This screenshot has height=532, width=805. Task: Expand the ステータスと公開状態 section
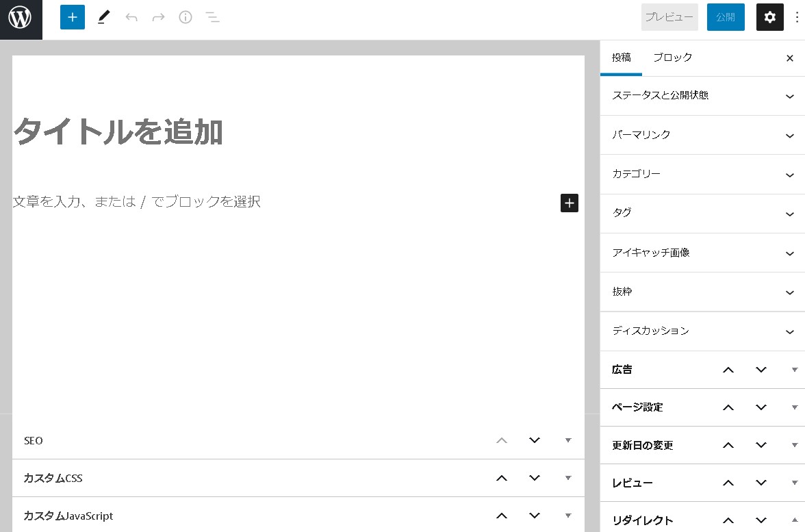point(702,96)
